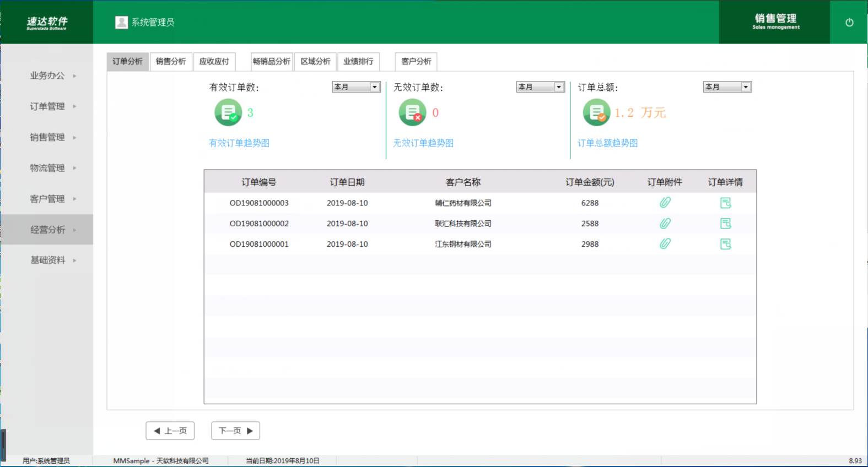This screenshot has width=868, height=467.
Task: View details icon for order OD19081000001
Action: tap(725, 244)
